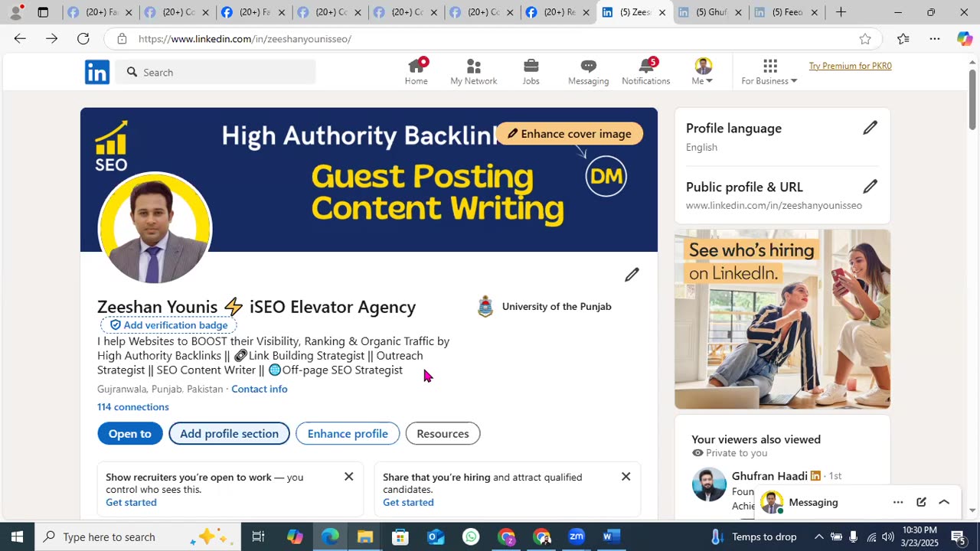This screenshot has width=980, height=551.
Task: Click Get started under hiring card
Action: 408,502
